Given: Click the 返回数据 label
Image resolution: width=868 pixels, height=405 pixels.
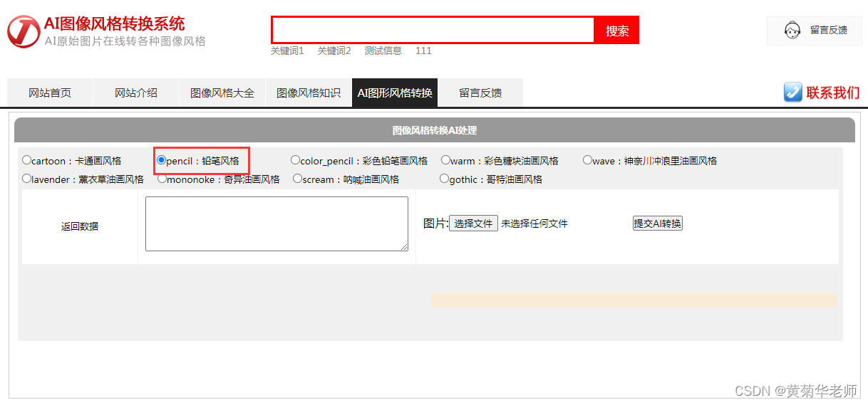Looking at the screenshot, I should pos(80,226).
